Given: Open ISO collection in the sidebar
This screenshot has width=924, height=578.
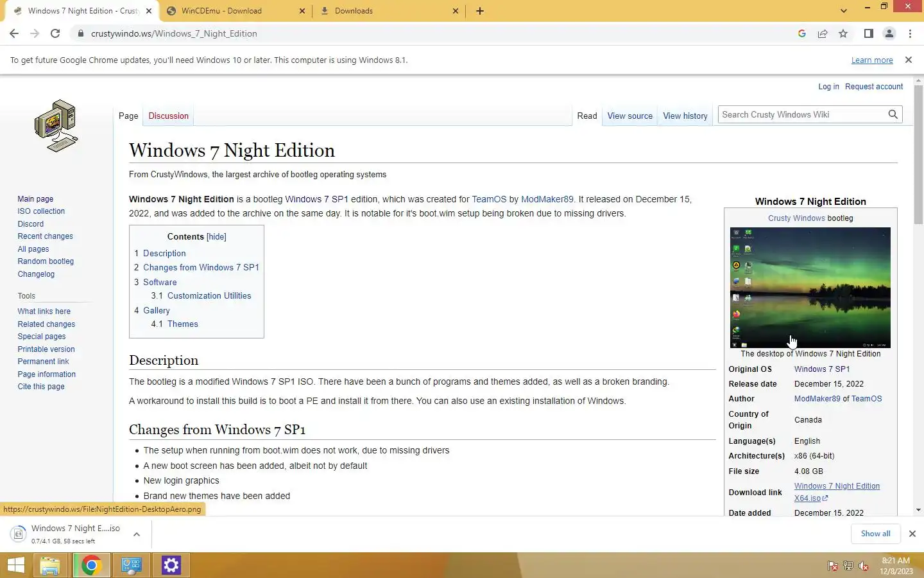Looking at the screenshot, I should point(41,211).
